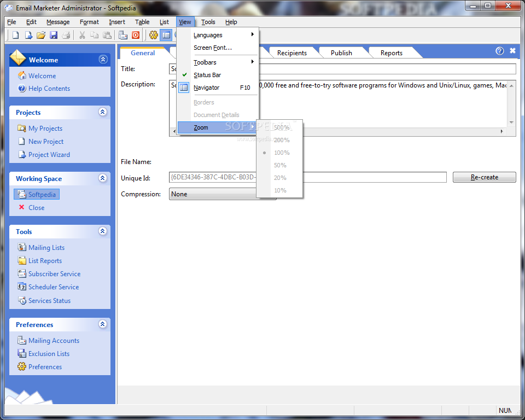525x420 pixels.
Task: Open the File menu
Action: [x=11, y=22]
